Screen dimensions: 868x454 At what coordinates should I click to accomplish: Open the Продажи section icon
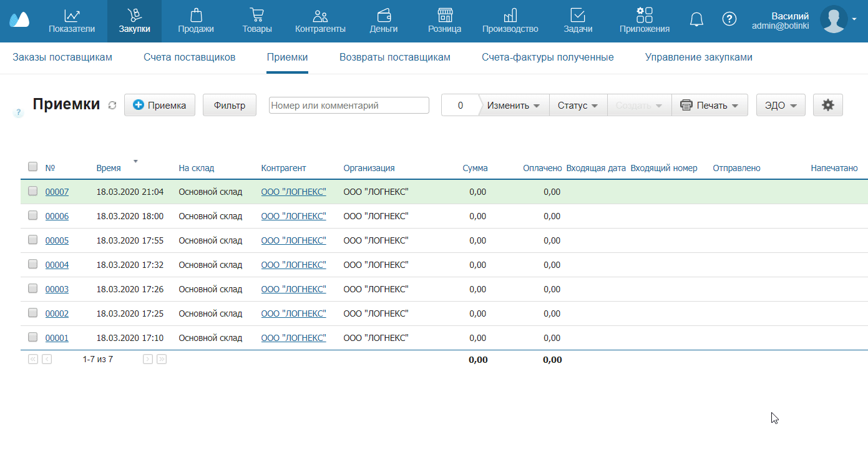coord(195,16)
